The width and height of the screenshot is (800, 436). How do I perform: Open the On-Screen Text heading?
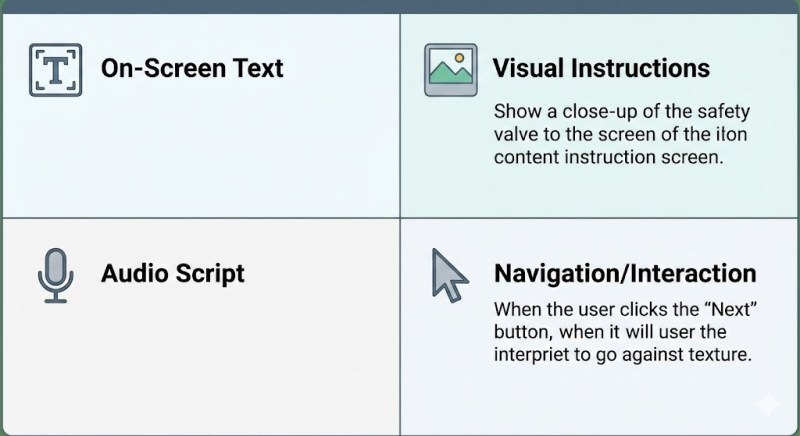pyautogui.click(x=192, y=68)
